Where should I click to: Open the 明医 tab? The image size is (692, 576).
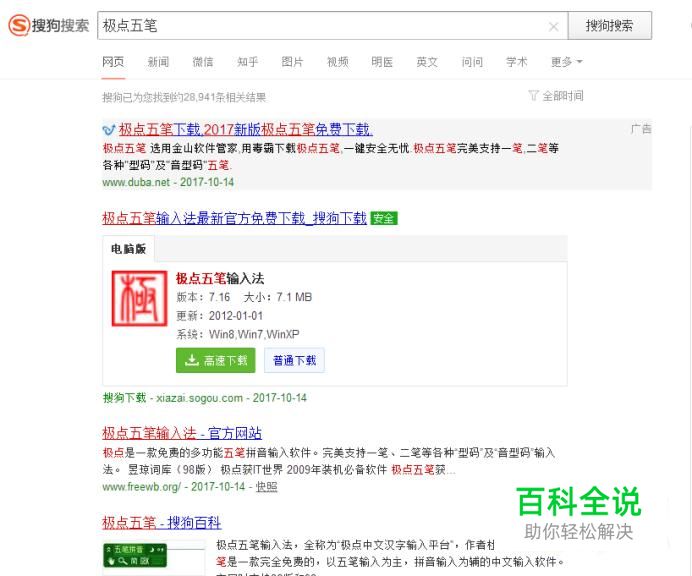pyautogui.click(x=382, y=62)
